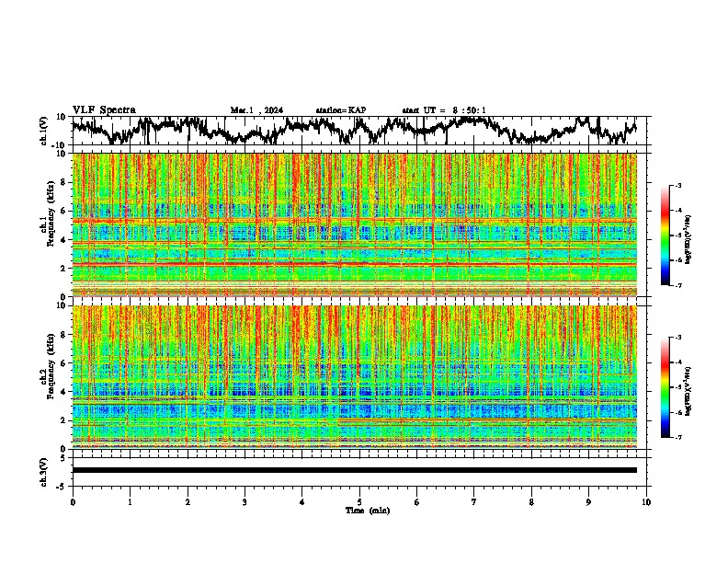
Task: Click the "6" kHz tick of ch.2 spectrogram
Action: click(64, 363)
